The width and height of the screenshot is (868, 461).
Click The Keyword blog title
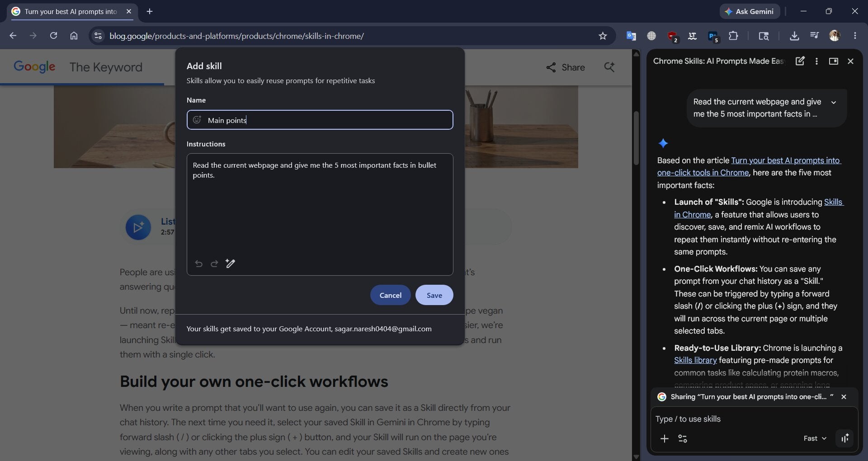point(106,67)
